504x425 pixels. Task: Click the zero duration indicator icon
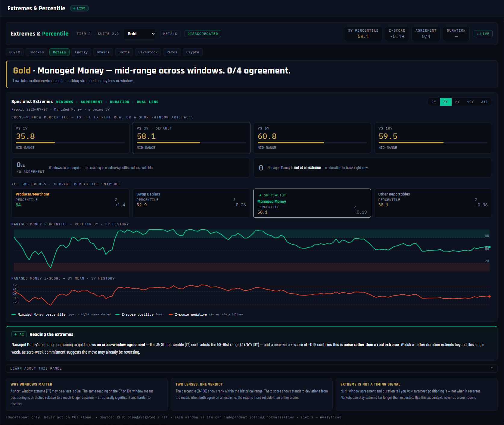(261, 168)
